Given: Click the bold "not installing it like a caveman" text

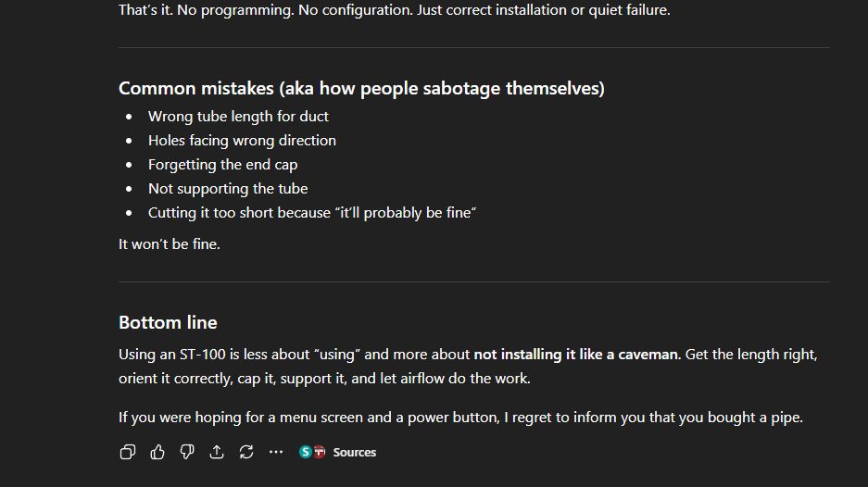Looking at the screenshot, I should point(575,354).
